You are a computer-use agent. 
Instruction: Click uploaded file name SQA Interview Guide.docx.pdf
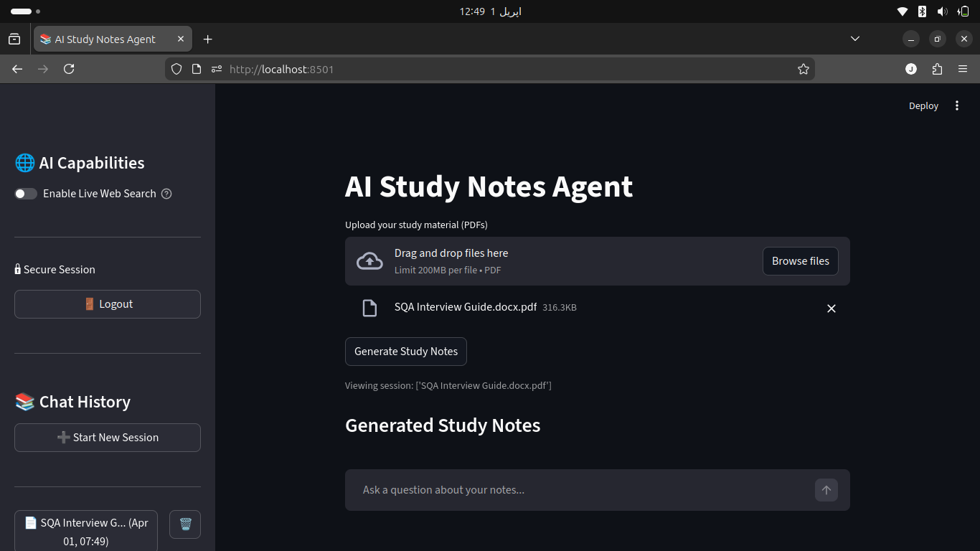coord(466,307)
